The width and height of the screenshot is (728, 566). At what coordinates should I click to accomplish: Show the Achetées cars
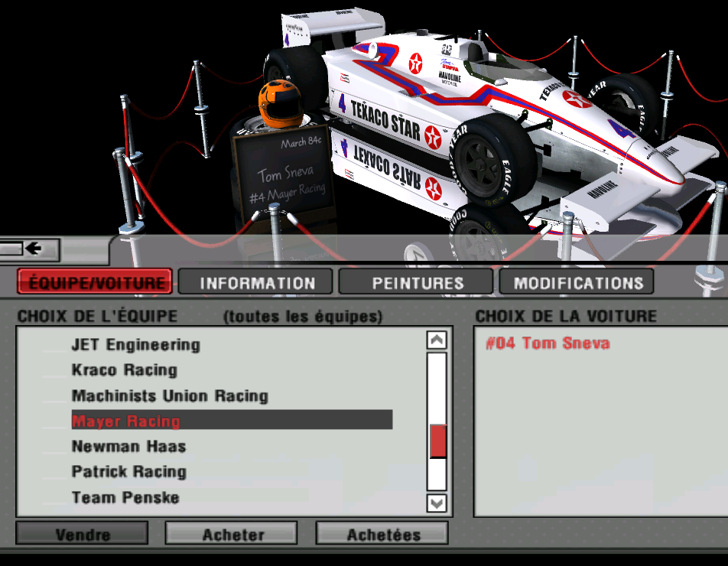pos(382,534)
